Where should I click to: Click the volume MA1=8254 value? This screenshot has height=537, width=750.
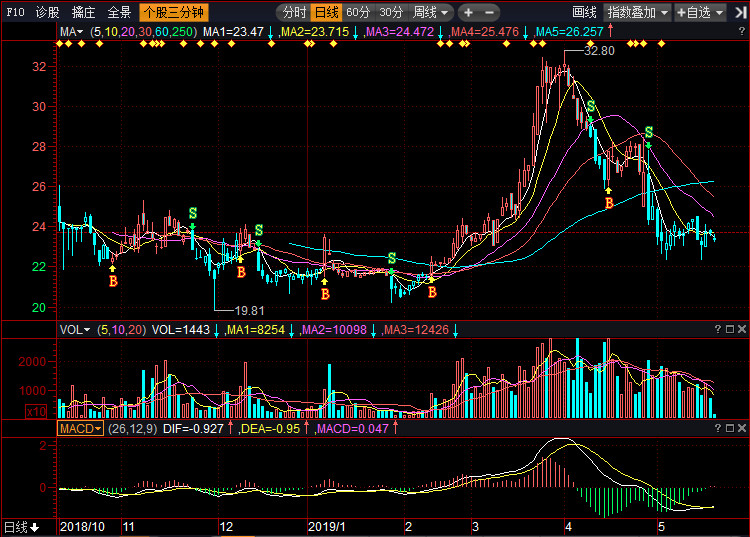pyautogui.click(x=255, y=329)
